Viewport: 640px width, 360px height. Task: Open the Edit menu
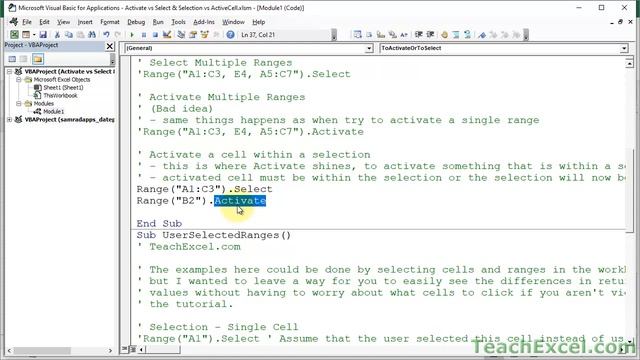tap(44, 22)
